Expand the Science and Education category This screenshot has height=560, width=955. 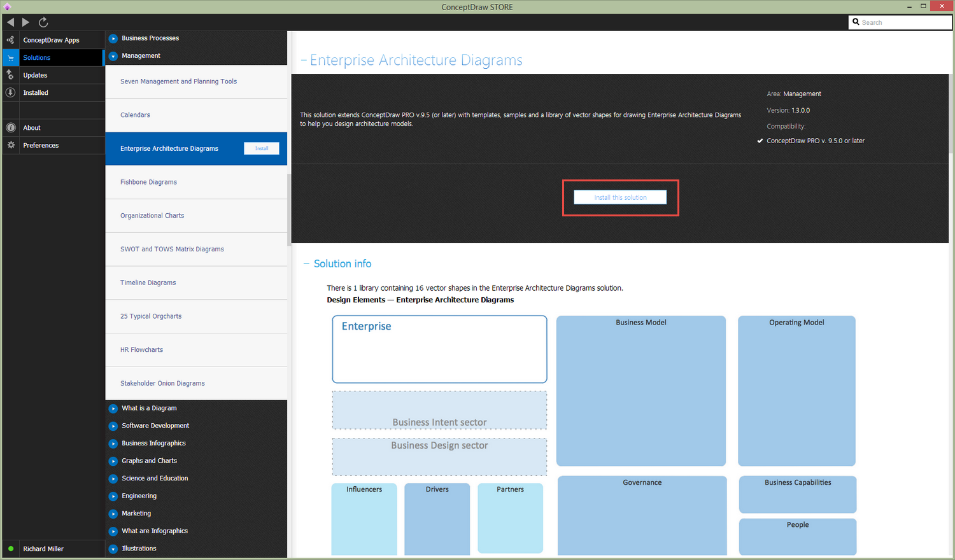113,479
